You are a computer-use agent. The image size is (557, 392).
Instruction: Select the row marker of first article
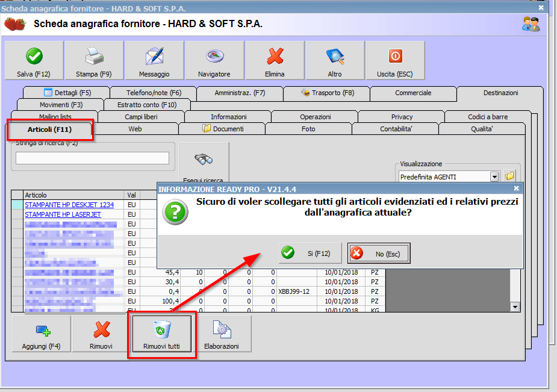click(17, 205)
